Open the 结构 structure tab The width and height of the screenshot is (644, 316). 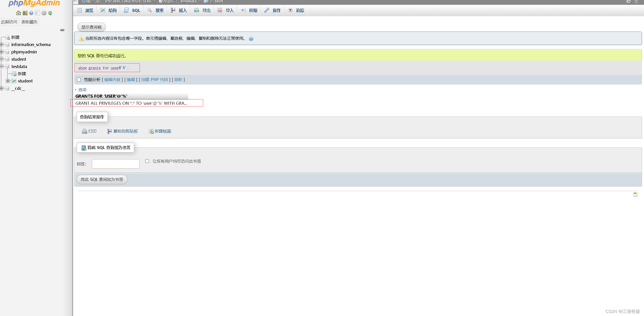click(x=108, y=10)
